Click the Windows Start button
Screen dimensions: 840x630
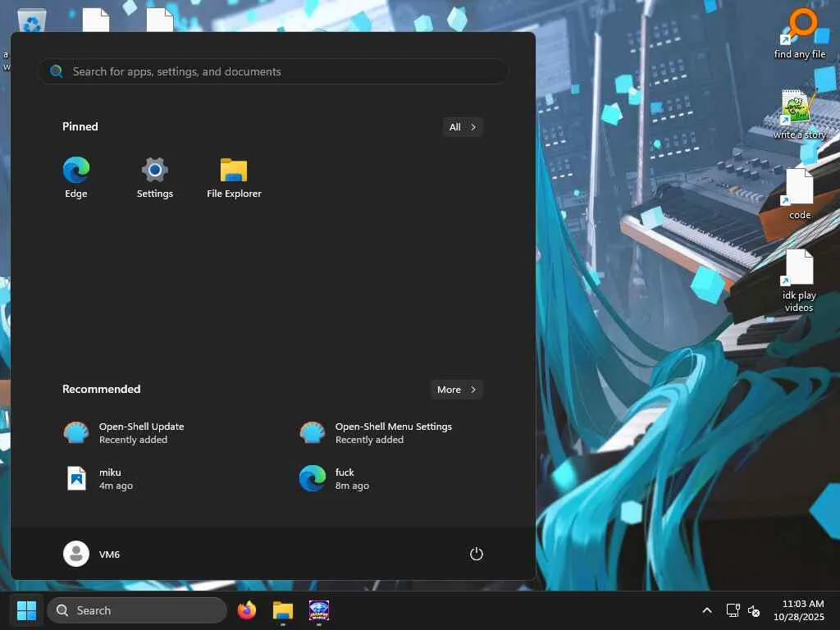point(27,610)
